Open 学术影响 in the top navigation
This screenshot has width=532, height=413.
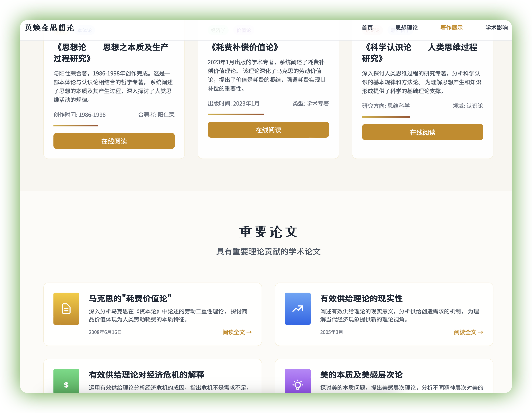pos(496,28)
